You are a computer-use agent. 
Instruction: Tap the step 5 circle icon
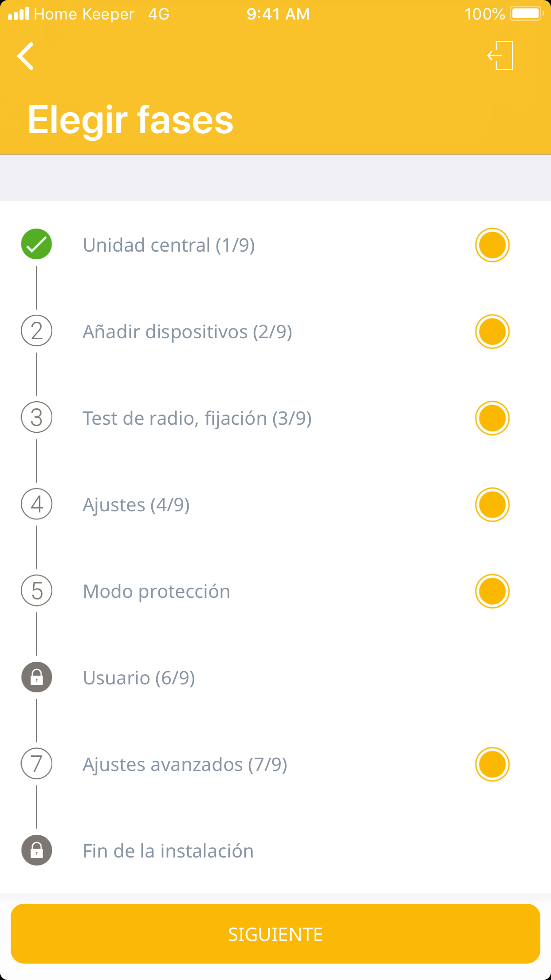36,590
